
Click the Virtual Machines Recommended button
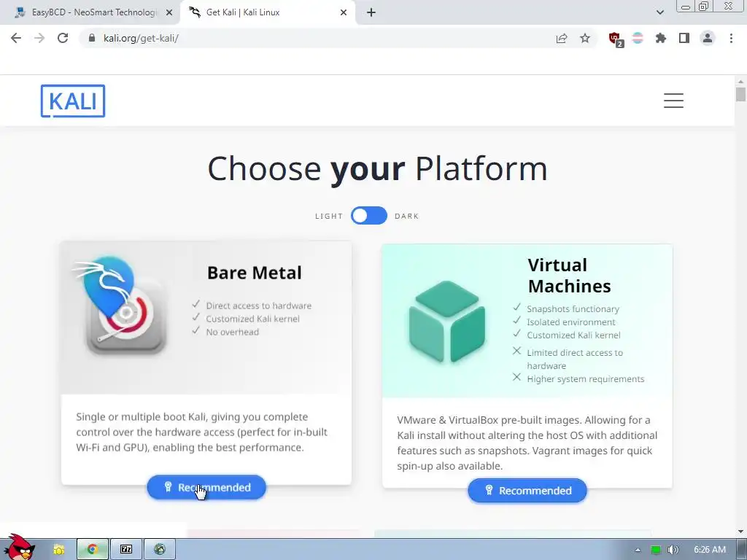tap(527, 491)
